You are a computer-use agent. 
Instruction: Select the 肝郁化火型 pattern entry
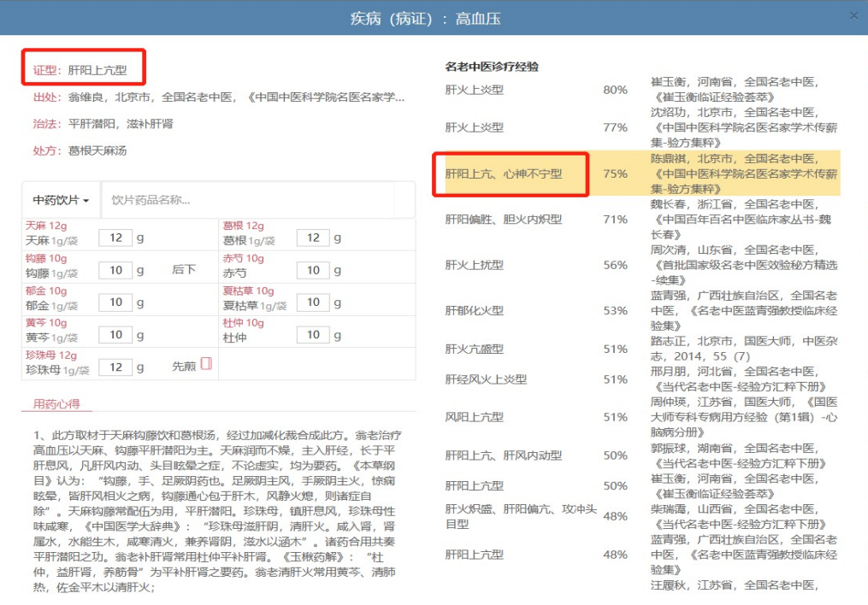click(475, 311)
